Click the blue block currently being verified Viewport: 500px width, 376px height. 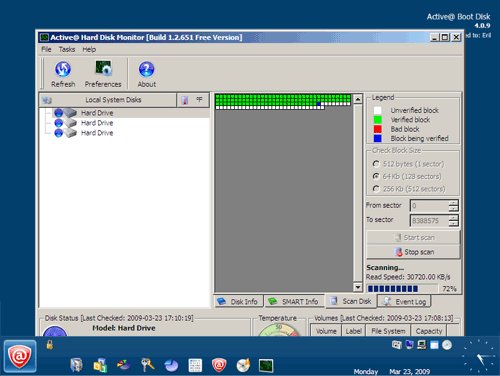319,104
